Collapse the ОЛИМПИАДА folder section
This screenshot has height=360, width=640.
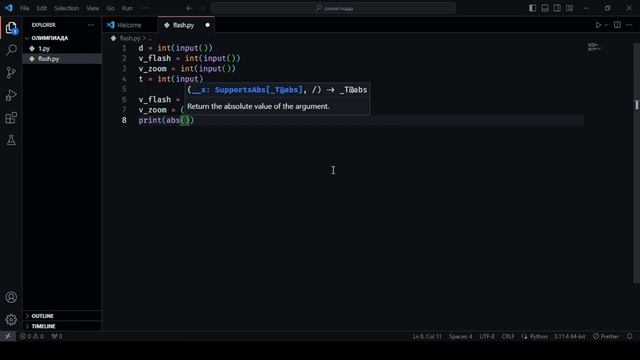62,38
